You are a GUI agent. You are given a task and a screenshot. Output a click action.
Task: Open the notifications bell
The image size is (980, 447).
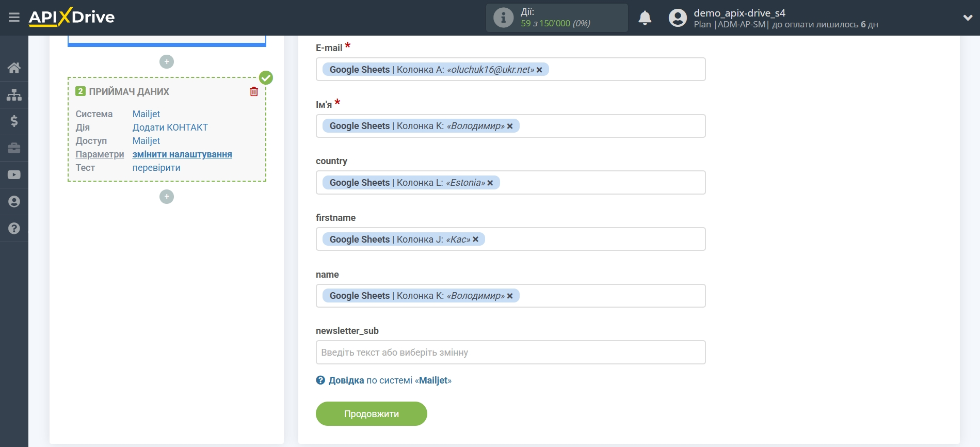(x=645, y=18)
